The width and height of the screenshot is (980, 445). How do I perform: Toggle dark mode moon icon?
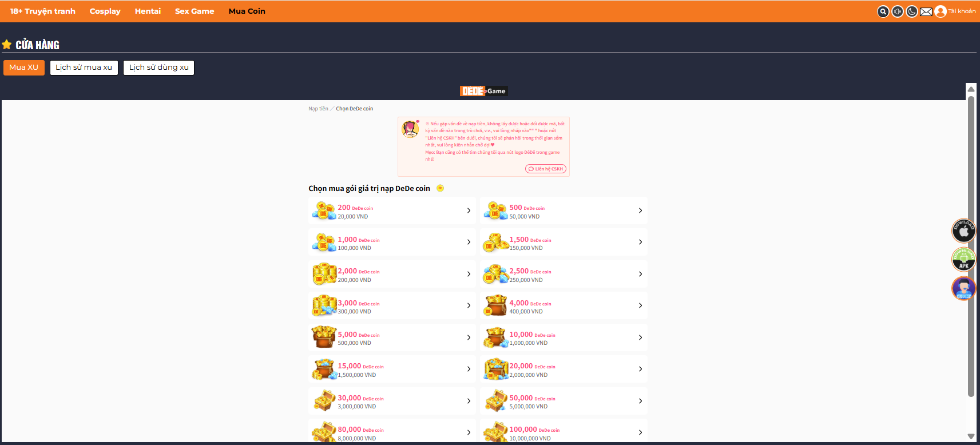(x=912, y=11)
